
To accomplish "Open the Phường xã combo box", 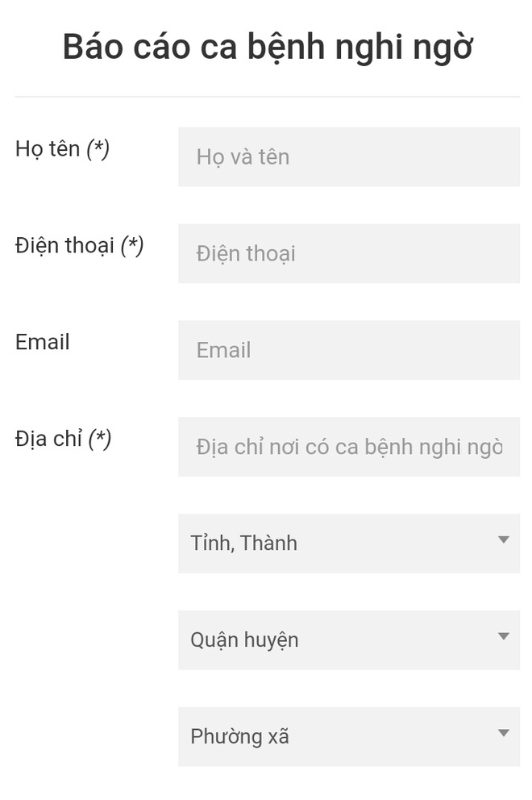I will tap(348, 737).
